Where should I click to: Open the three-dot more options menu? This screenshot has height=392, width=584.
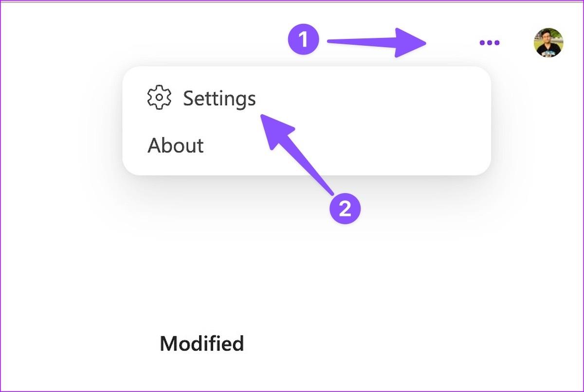point(489,43)
